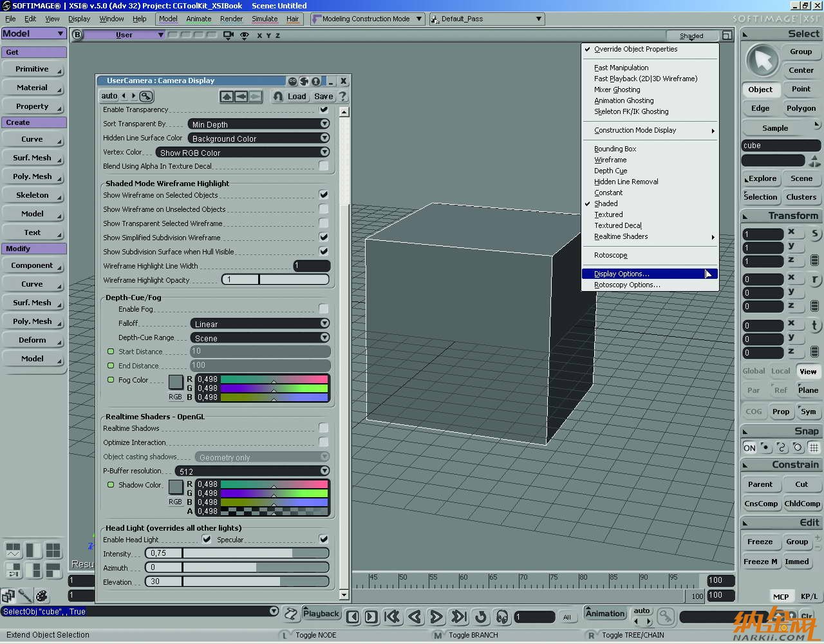Open Construction Mode Display submenu
The image size is (824, 644).
pyautogui.click(x=650, y=130)
